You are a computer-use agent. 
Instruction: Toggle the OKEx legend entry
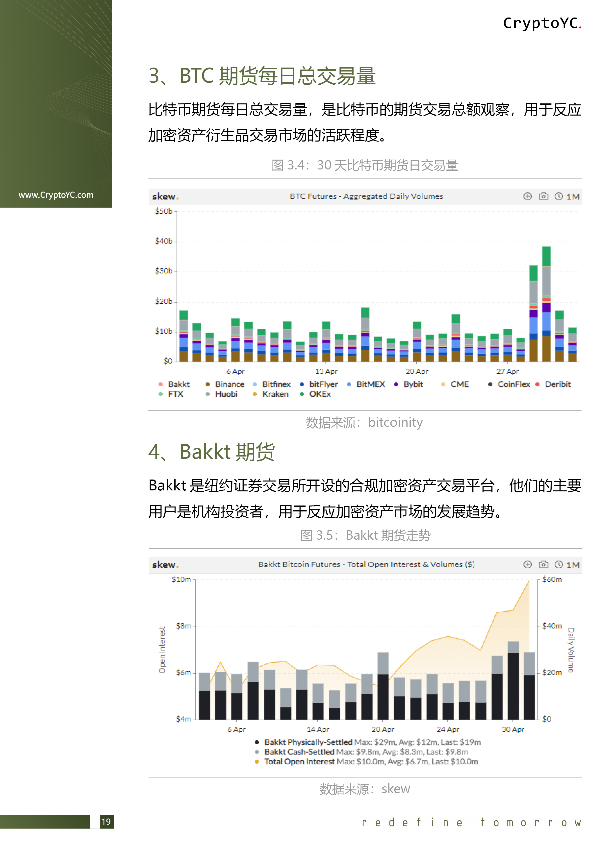(315, 394)
